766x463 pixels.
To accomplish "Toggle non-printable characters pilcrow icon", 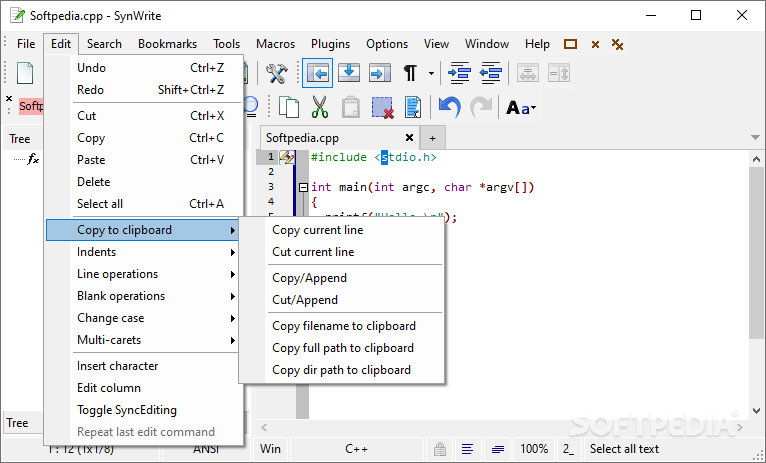I will 410,73.
